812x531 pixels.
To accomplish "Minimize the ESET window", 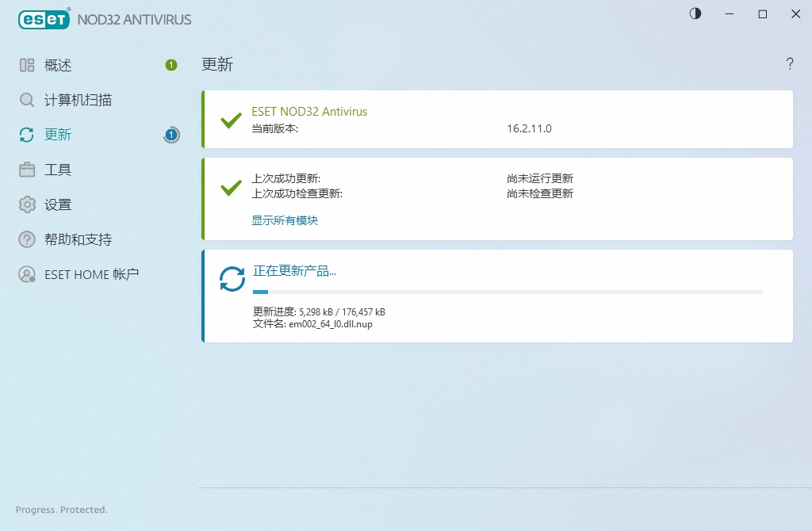I will [x=729, y=14].
